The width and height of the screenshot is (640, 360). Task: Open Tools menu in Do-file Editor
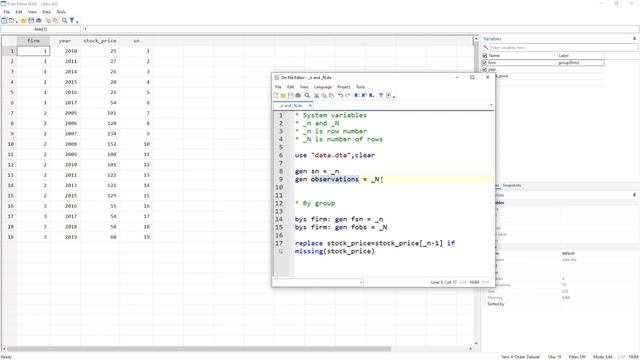360,87
